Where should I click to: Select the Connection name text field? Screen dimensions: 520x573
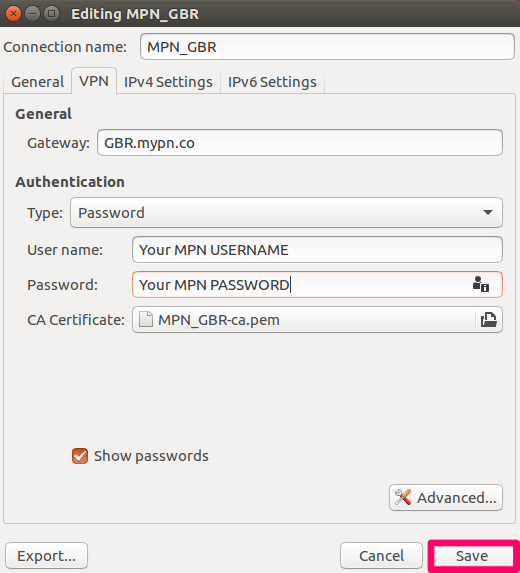click(x=327, y=46)
